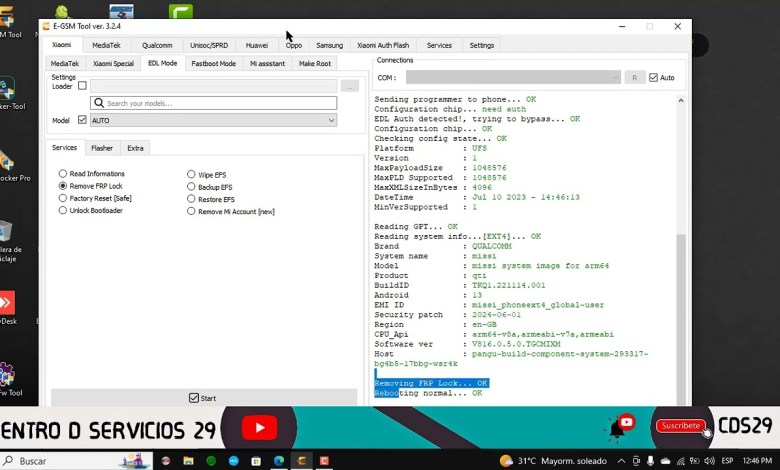Enable the Loader checkbox
The width and height of the screenshot is (780, 470).
82,86
